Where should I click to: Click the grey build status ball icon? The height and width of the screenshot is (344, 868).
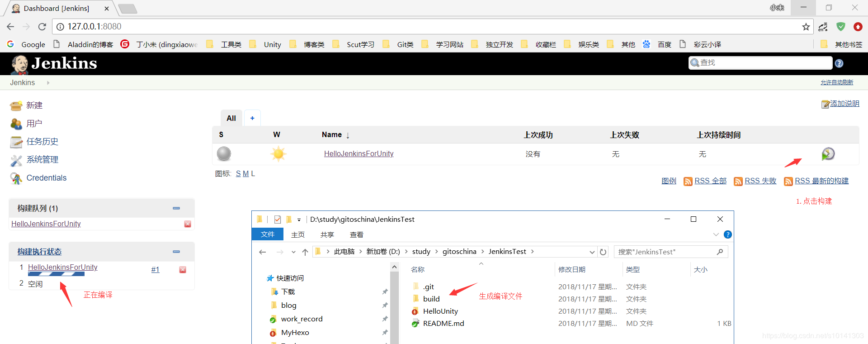point(224,154)
